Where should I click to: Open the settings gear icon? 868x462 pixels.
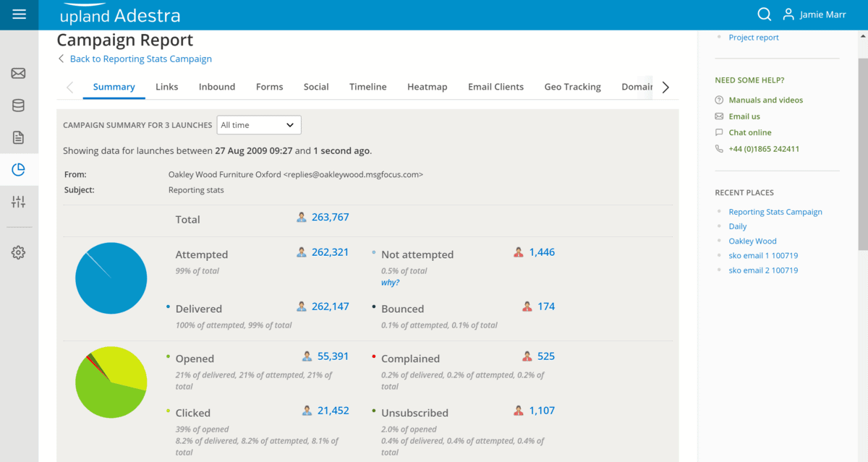(x=19, y=252)
